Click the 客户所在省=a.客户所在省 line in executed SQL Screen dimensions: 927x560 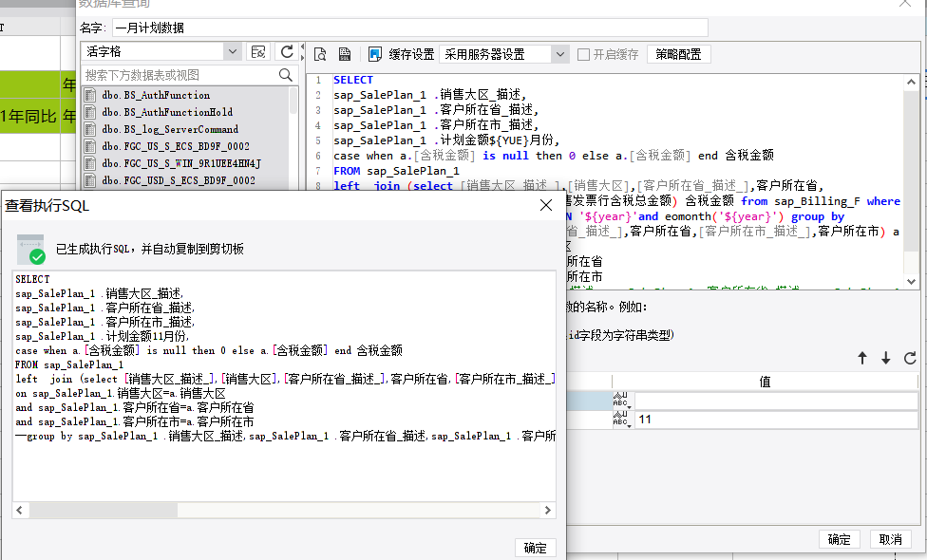point(135,407)
